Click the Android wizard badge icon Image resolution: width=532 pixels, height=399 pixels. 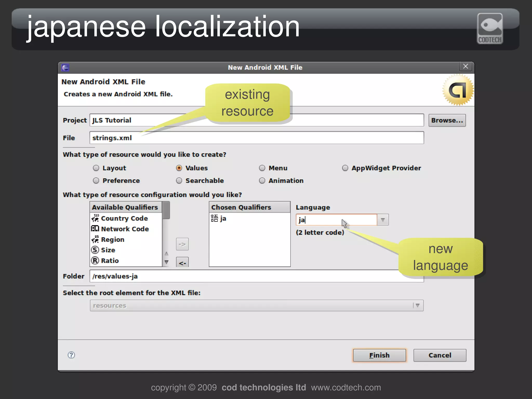tap(458, 90)
